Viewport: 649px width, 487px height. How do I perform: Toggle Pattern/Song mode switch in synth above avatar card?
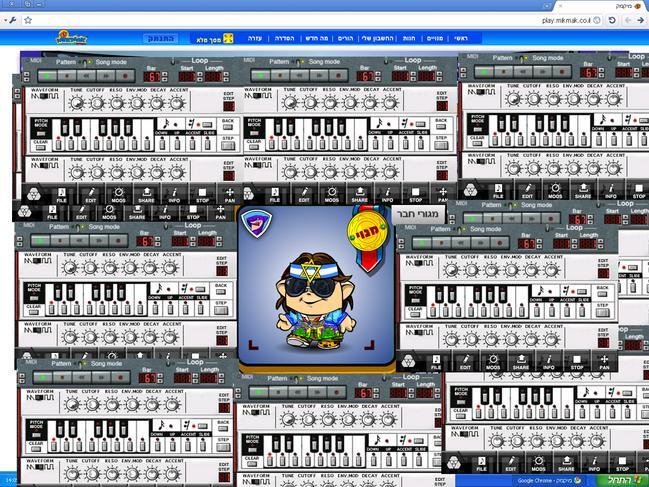click(x=298, y=62)
